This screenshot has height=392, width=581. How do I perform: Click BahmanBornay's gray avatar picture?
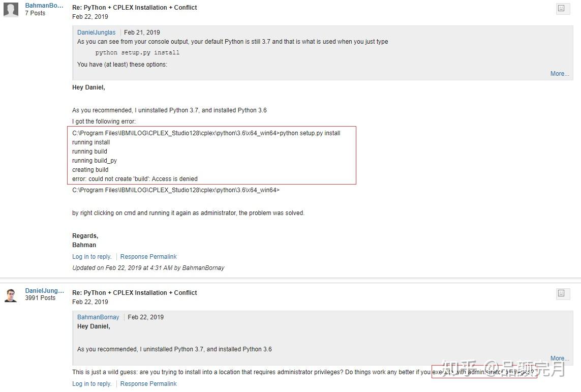click(11, 10)
